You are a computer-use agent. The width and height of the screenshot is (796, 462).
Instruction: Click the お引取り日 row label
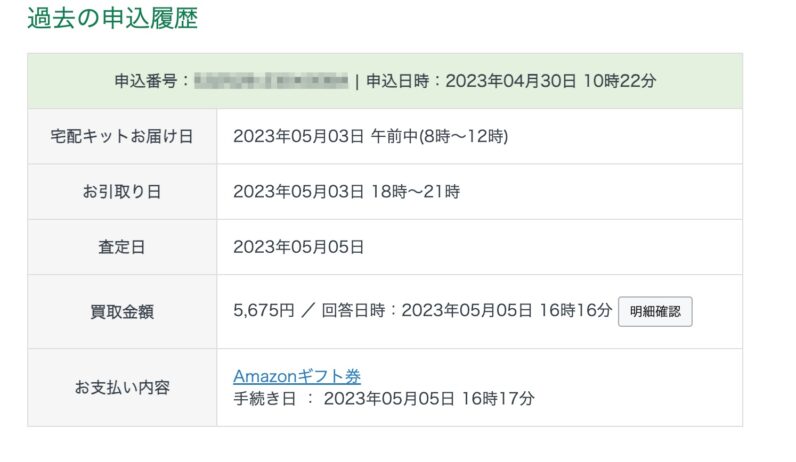tap(122, 192)
